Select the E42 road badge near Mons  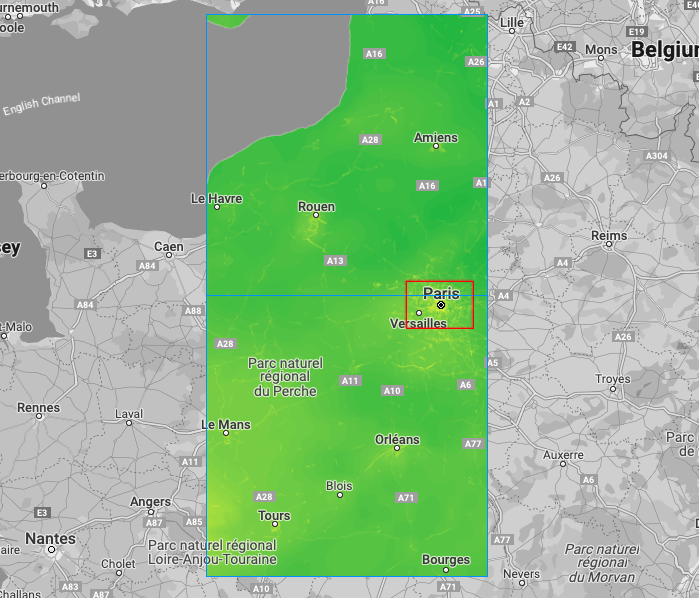[565, 47]
